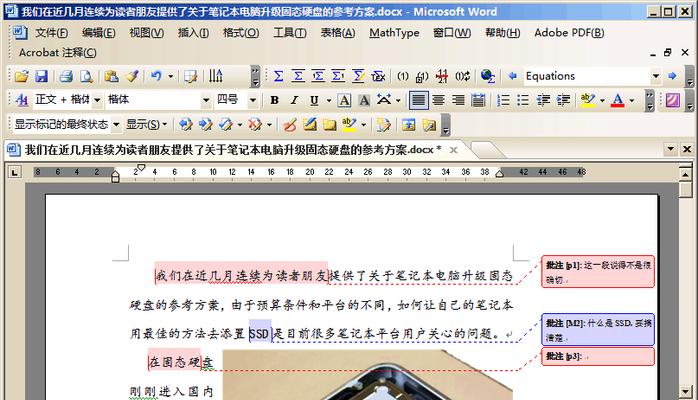Print the document via printer icon
Viewport: 698px width, 400px height.
pos(66,76)
